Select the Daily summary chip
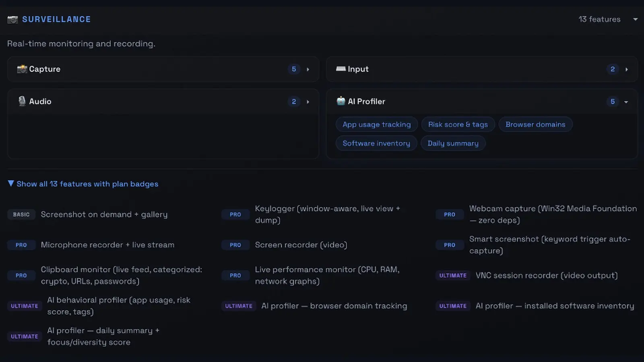 [x=453, y=143]
